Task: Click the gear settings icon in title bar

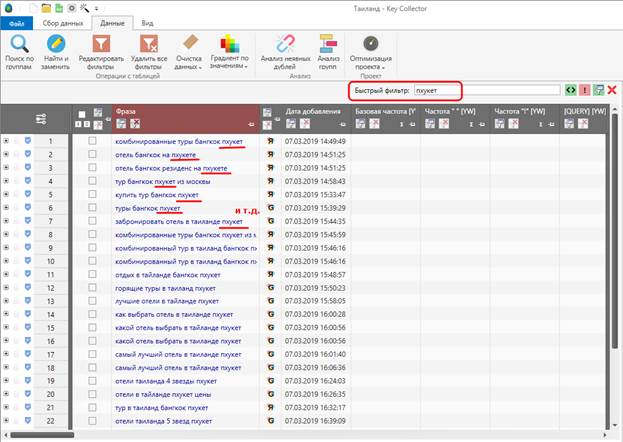Action: tap(72, 8)
